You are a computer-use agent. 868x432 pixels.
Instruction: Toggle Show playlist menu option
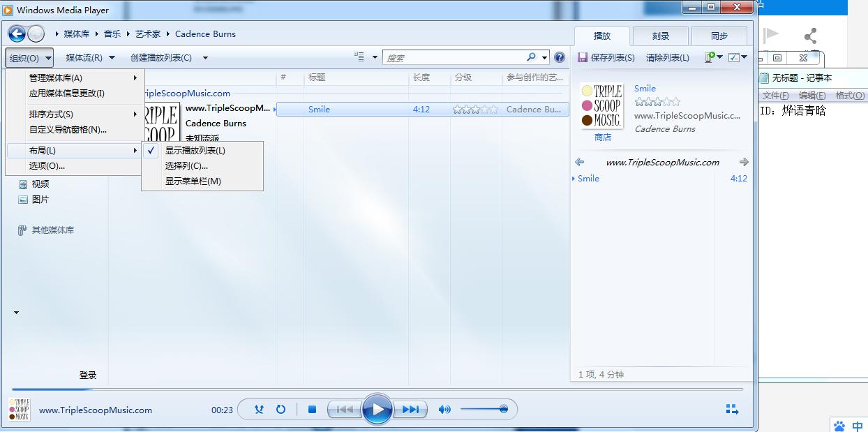202,151
